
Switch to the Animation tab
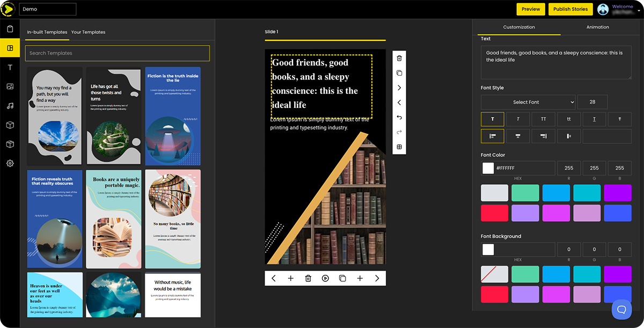[597, 27]
